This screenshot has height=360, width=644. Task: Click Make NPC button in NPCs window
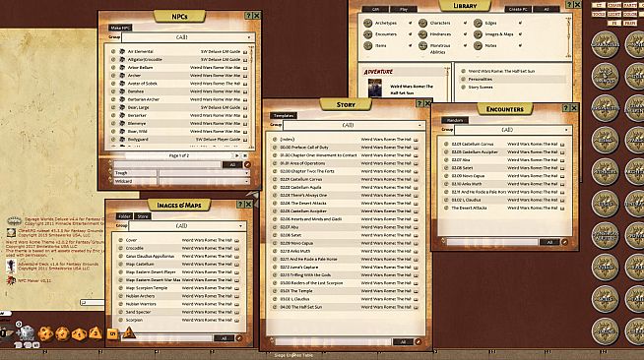click(120, 28)
